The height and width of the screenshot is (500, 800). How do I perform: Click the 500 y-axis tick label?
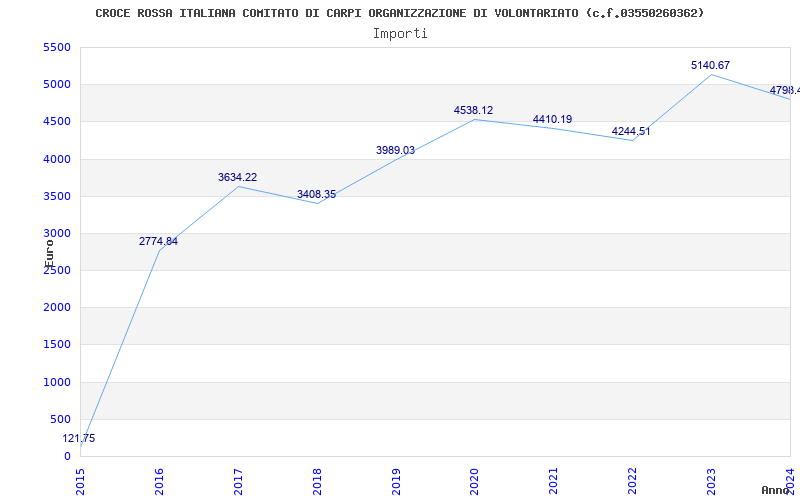pyautogui.click(x=61, y=419)
